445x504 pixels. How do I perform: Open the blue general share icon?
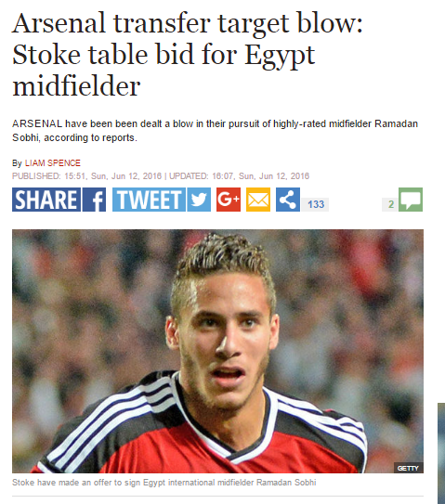[x=288, y=200]
